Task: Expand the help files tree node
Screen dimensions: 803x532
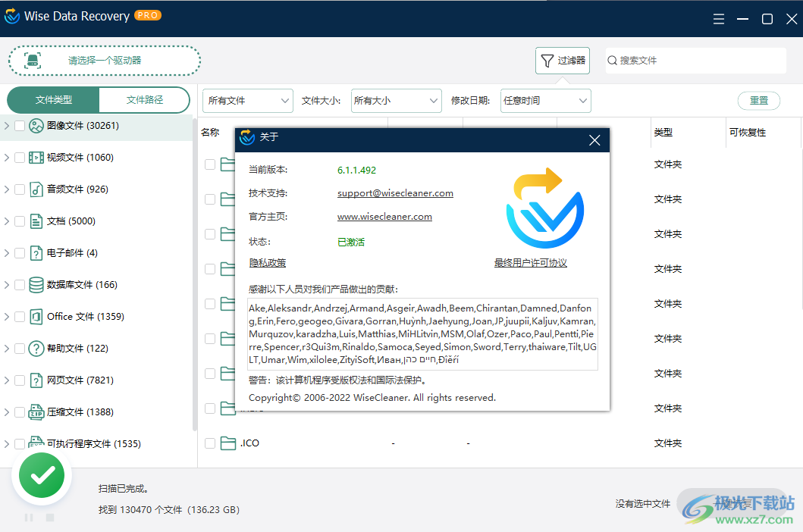Action: pyautogui.click(x=6, y=349)
